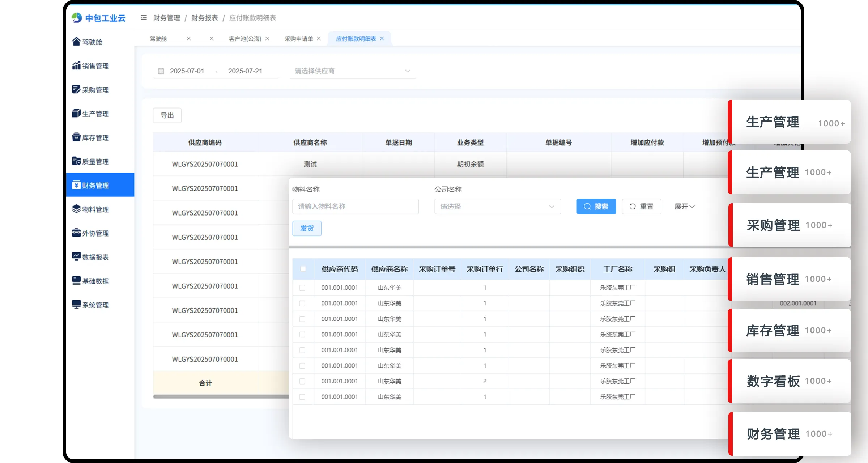Image resolution: width=868 pixels, height=463 pixels.
Task: Open the 请选择供应商 dropdown
Action: tap(352, 71)
